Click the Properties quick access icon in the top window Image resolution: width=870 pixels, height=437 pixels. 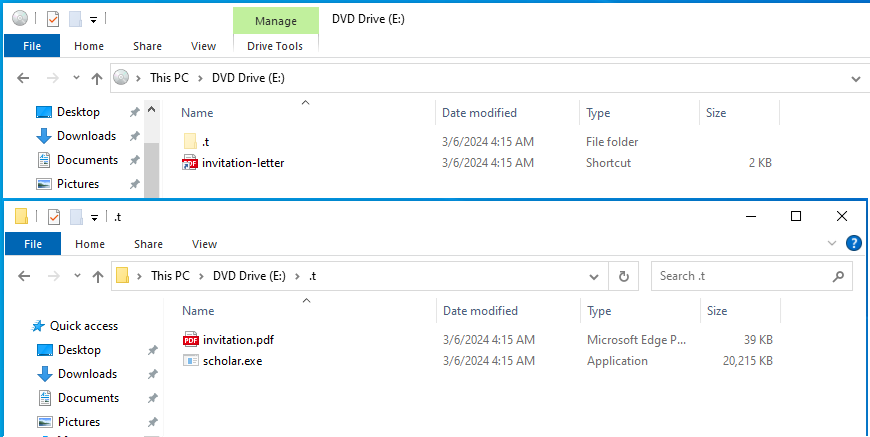(54, 18)
